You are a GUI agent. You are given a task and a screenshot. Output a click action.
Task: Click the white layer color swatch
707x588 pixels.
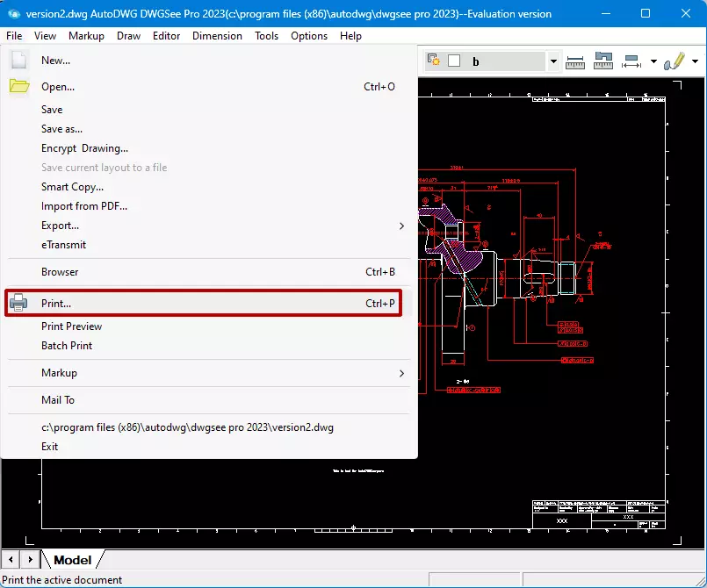click(x=453, y=61)
